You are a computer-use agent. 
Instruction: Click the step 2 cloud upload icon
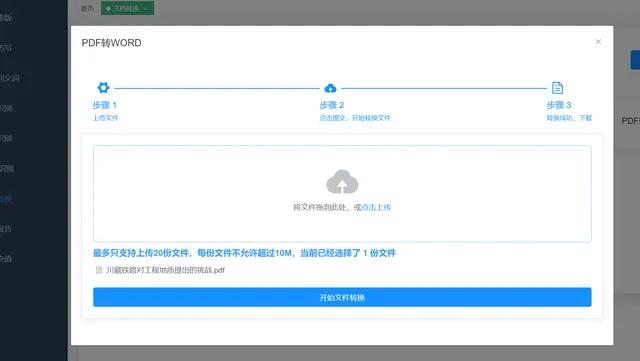pyautogui.click(x=330, y=88)
